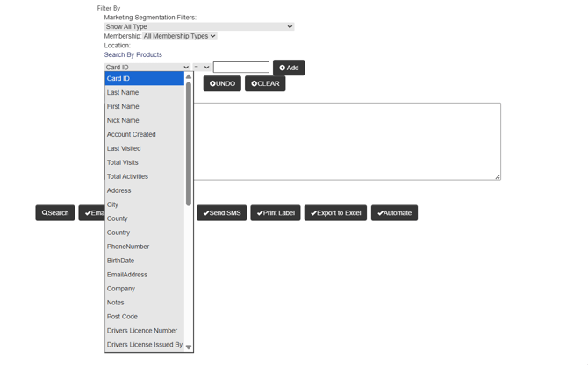Click the filter value text field
The height and width of the screenshot is (365, 588).
coord(240,68)
